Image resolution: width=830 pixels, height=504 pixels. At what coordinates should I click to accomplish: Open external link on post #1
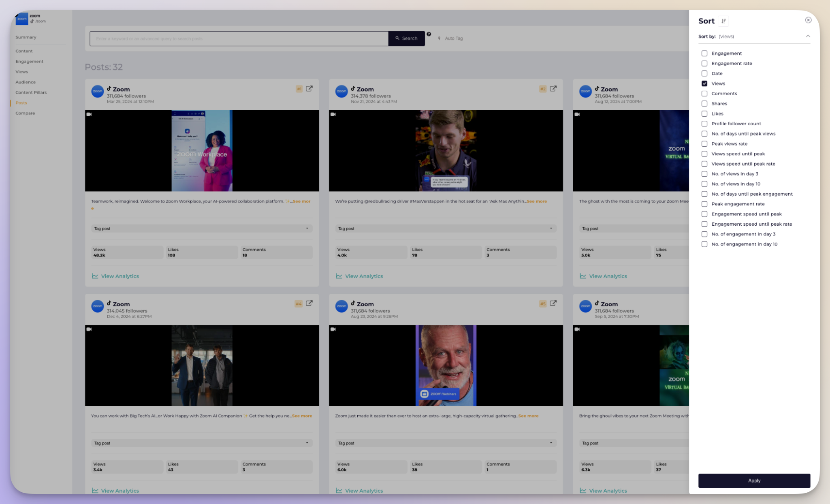click(309, 89)
